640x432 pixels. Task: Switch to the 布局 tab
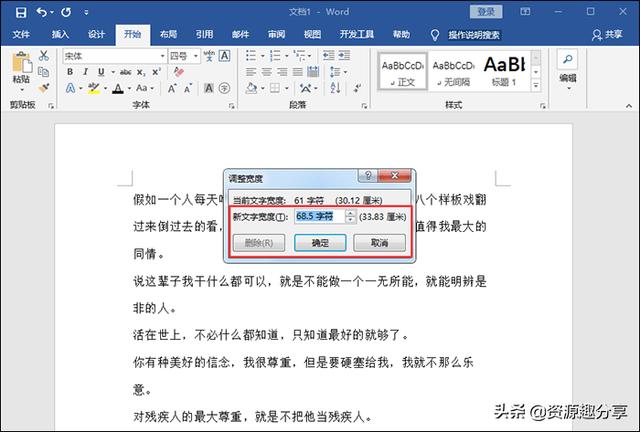[168, 34]
